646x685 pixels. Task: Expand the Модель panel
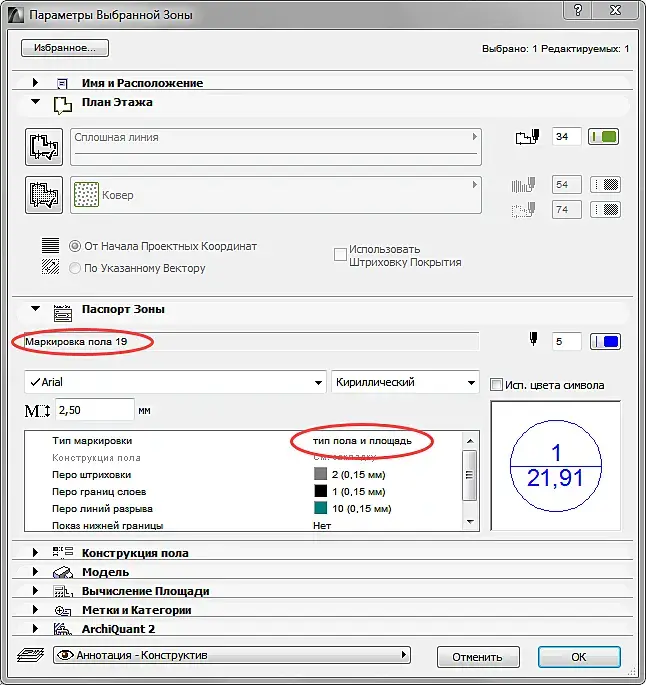35,572
